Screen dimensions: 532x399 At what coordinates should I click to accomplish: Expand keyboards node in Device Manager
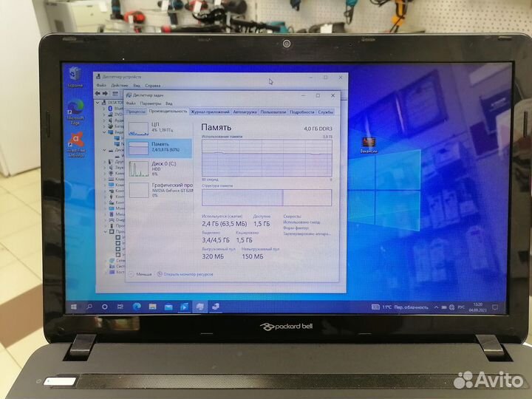coord(104,179)
